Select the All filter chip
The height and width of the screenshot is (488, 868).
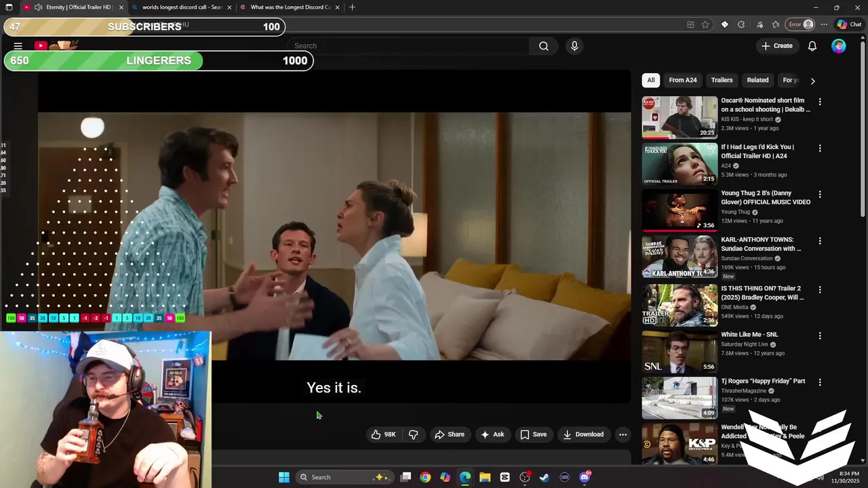(x=651, y=80)
